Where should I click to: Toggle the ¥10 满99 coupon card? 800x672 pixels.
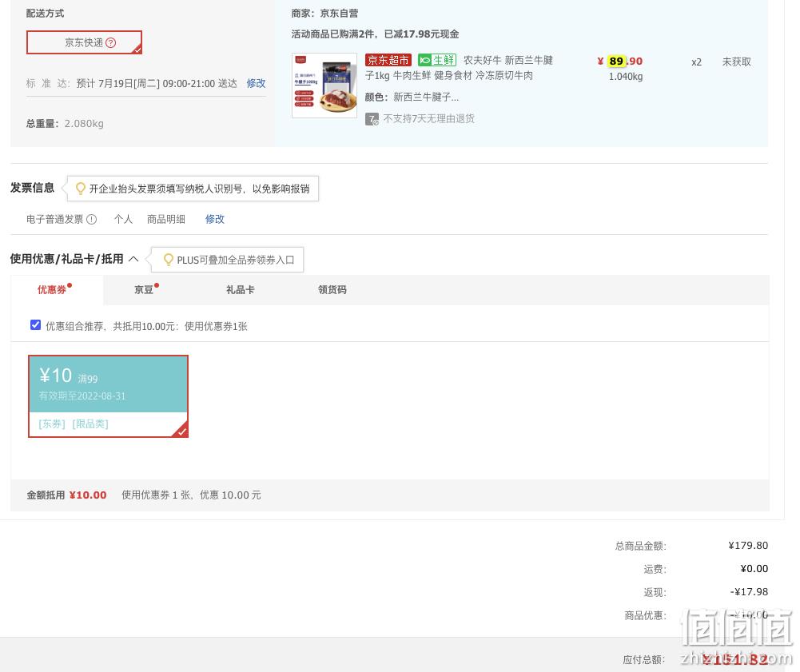tap(108, 396)
